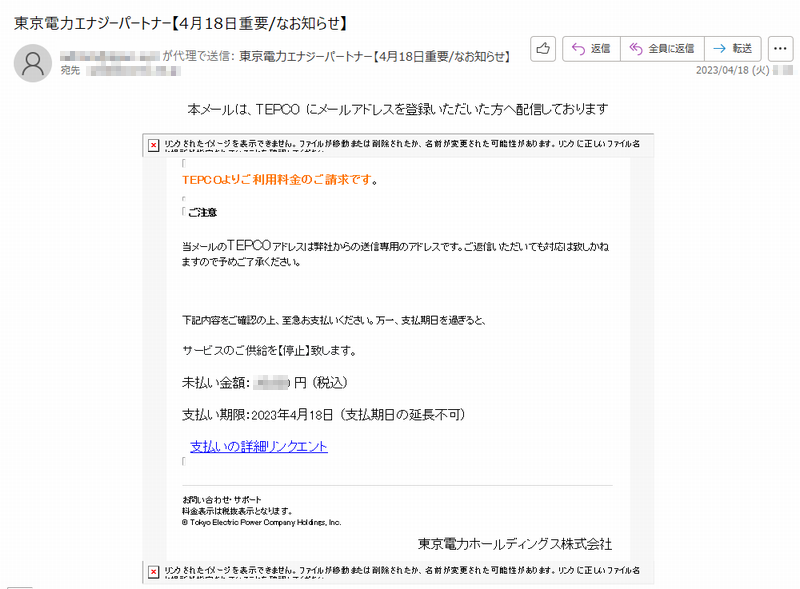Click the Tokyo Electric Power Company Holdings copyright
Viewport: 800px width, 589px height.
262,522
